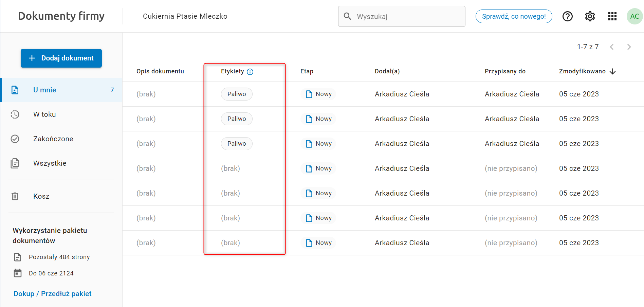
Task: Click the Pozostały 484 strony page icon
Action: pos(18,257)
